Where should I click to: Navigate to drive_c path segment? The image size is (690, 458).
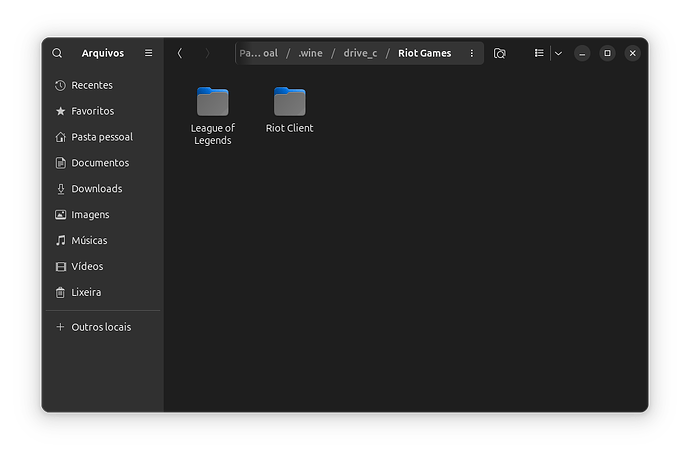pyautogui.click(x=360, y=53)
